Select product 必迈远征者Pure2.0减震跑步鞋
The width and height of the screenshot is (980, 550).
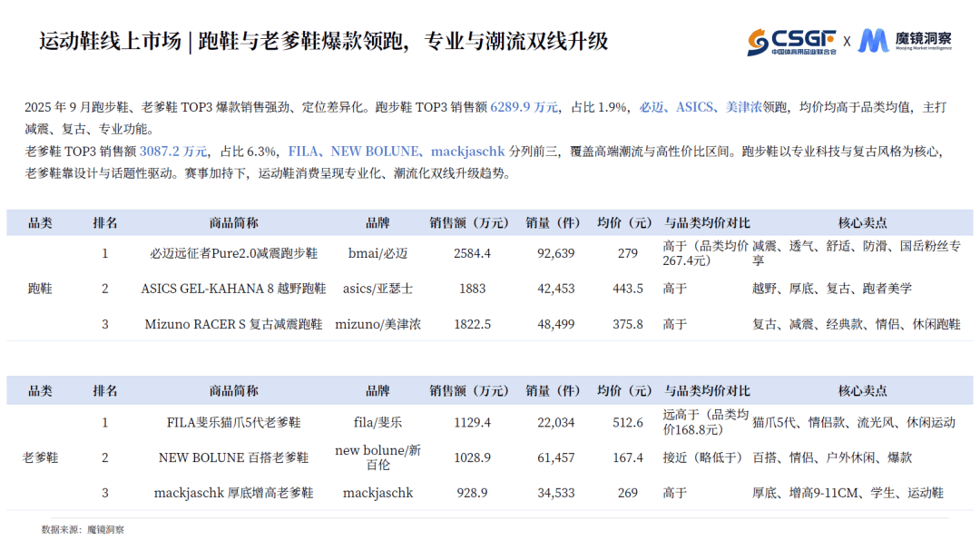tap(233, 253)
